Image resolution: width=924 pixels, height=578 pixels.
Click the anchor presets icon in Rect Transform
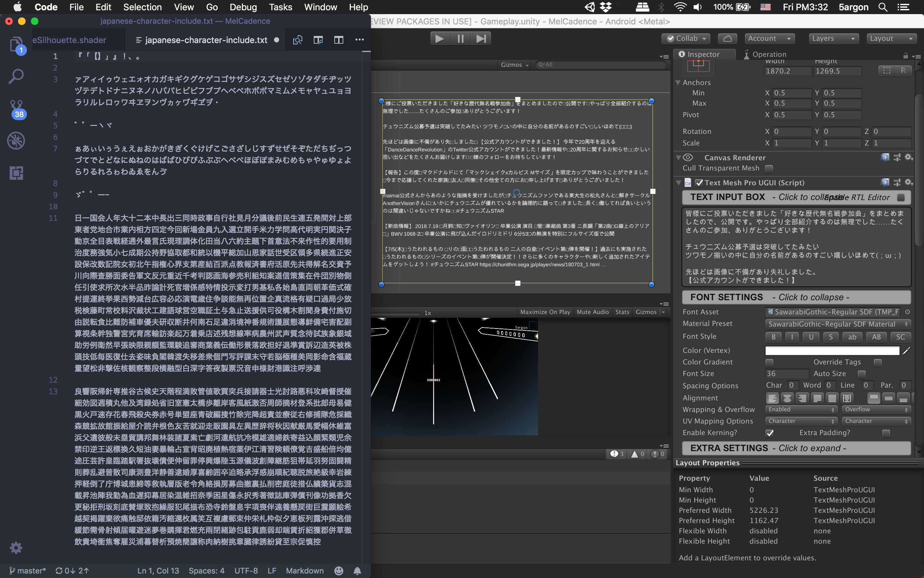pyautogui.click(x=698, y=66)
